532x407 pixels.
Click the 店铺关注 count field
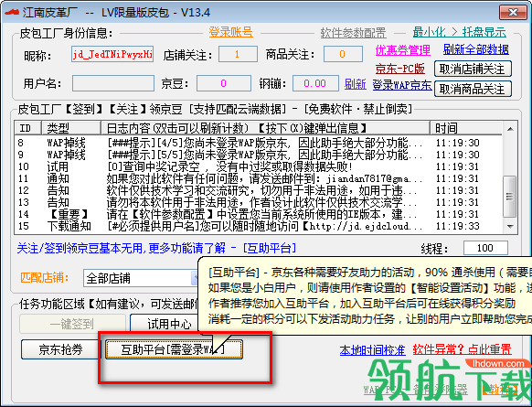238,54
